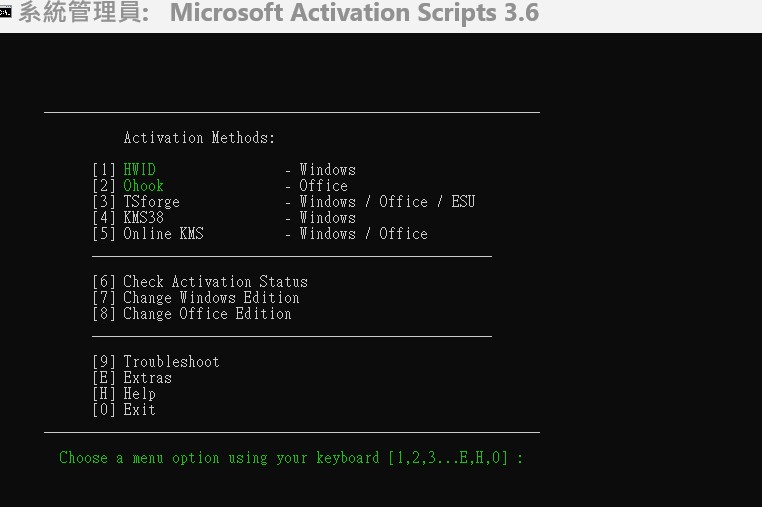Click Check Activation Status entry

[x=215, y=282]
